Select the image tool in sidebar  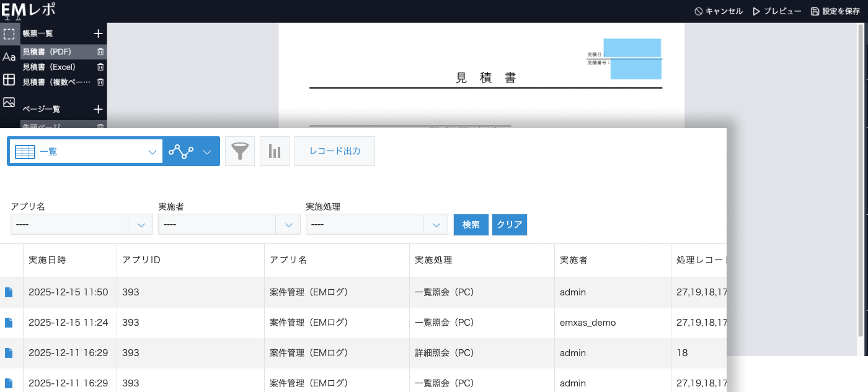click(9, 102)
